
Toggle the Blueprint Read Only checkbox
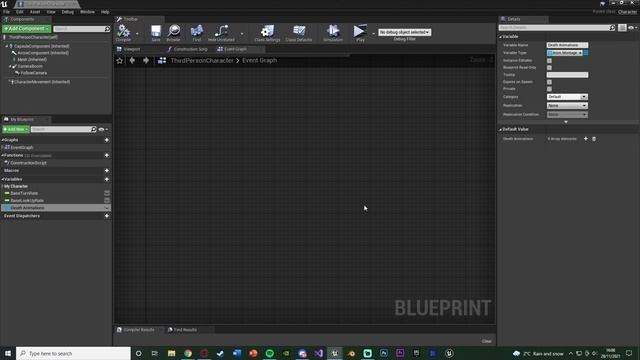[x=549, y=68]
